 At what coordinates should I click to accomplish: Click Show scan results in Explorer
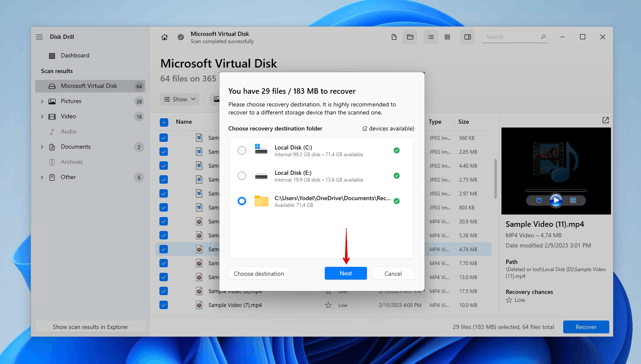pos(90,327)
